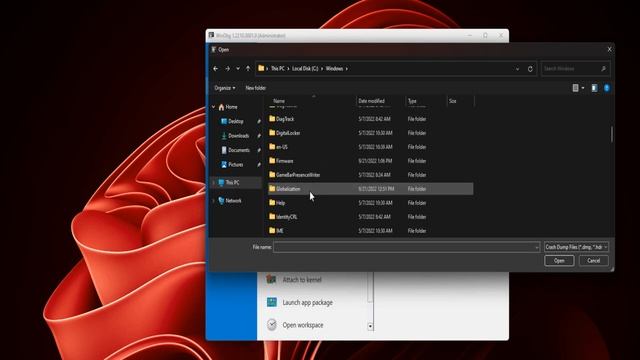Click Launch app package in WinDbg
Image resolution: width=640 pixels, height=360 pixels.
[307, 302]
